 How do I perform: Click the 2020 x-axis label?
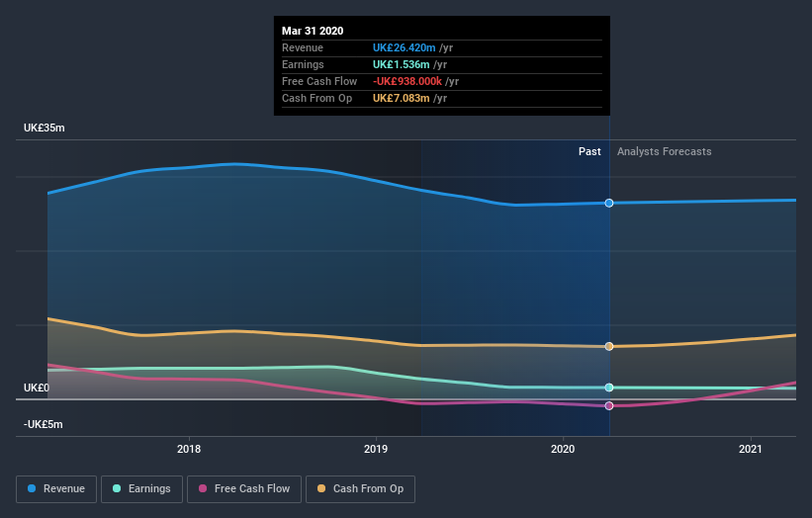click(x=563, y=449)
